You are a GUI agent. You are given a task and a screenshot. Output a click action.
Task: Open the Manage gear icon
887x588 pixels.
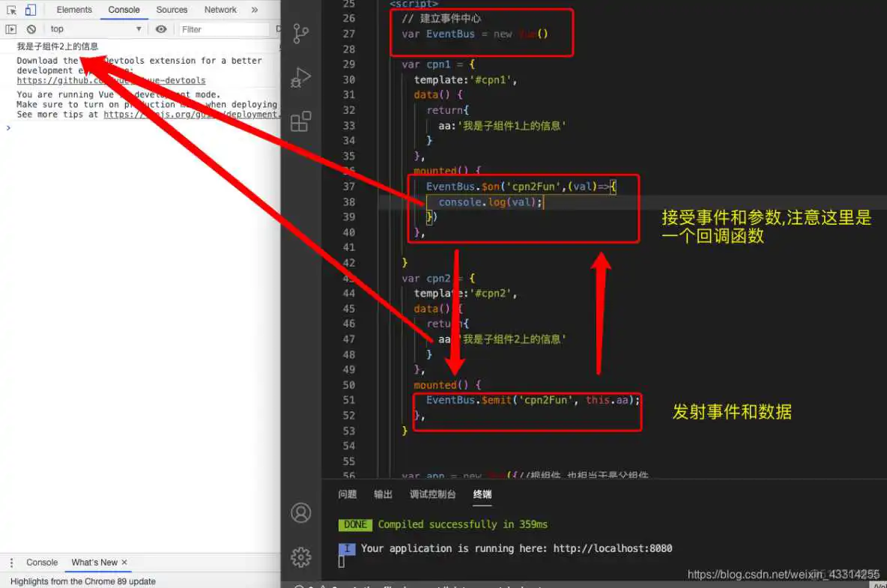coord(301,557)
